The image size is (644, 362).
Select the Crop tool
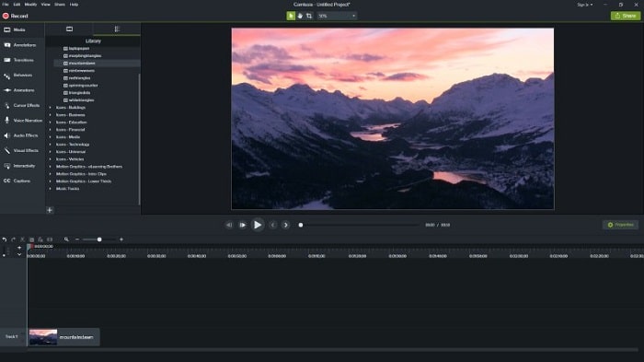pos(309,16)
